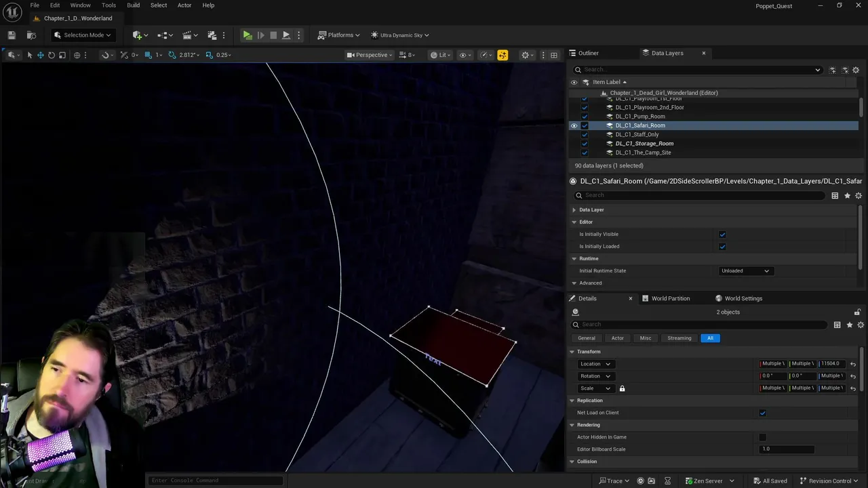The width and height of the screenshot is (868, 488).
Task: Filter details by Streaming category
Action: click(x=679, y=338)
